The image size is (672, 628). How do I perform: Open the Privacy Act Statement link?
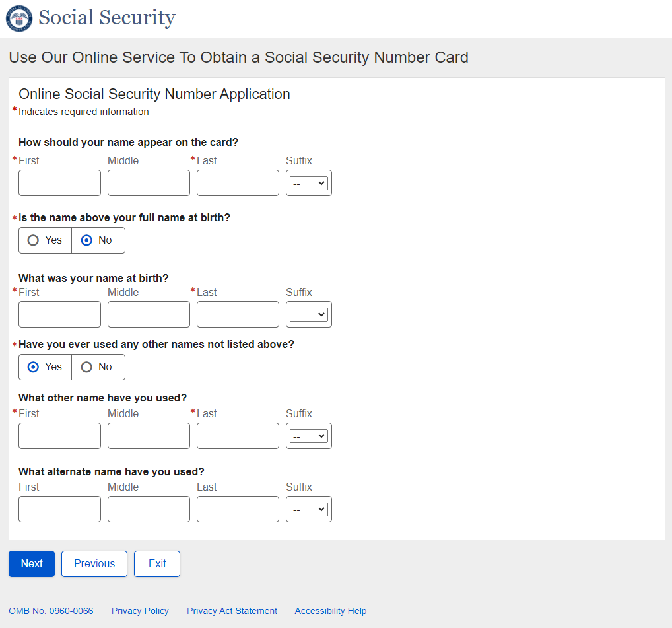coord(232,611)
